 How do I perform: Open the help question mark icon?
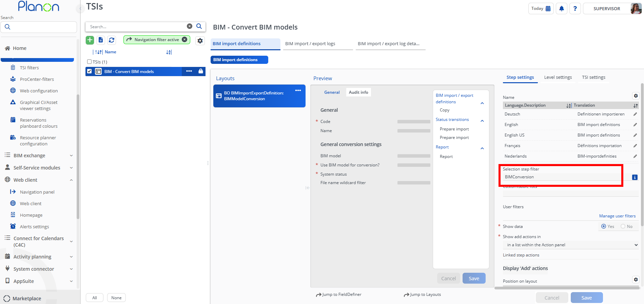click(575, 8)
